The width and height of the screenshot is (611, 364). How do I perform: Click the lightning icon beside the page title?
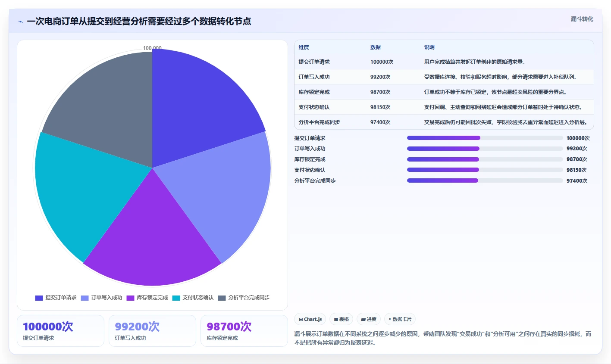[x=21, y=22]
